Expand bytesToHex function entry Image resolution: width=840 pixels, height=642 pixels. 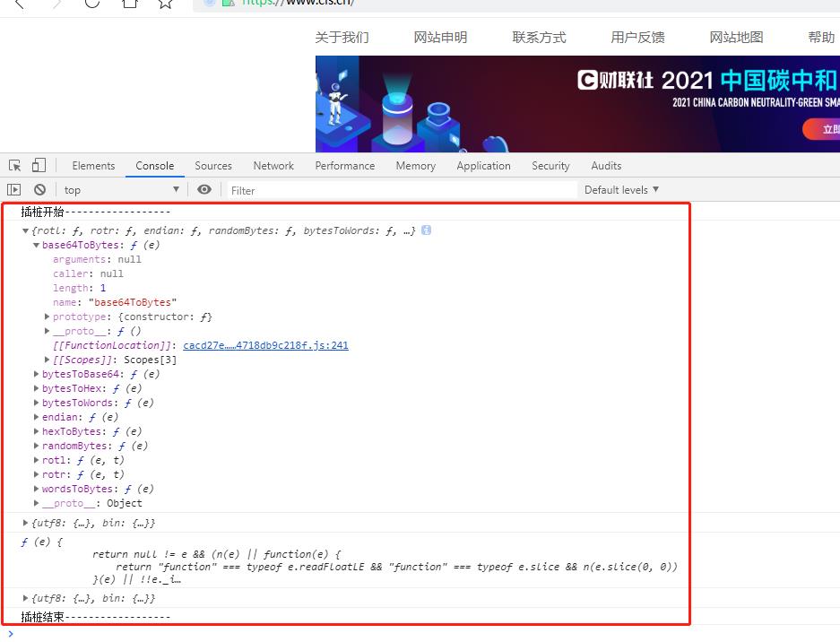pyautogui.click(x=36, y=388)
